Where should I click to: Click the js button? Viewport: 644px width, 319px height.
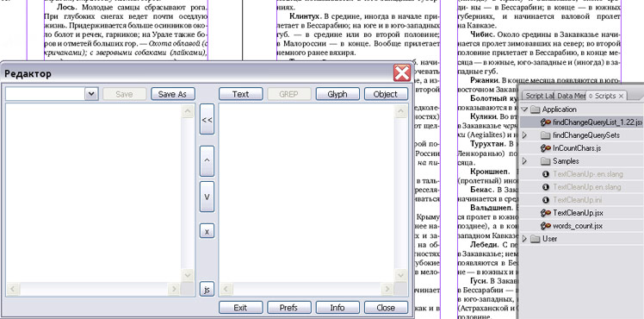207,290
